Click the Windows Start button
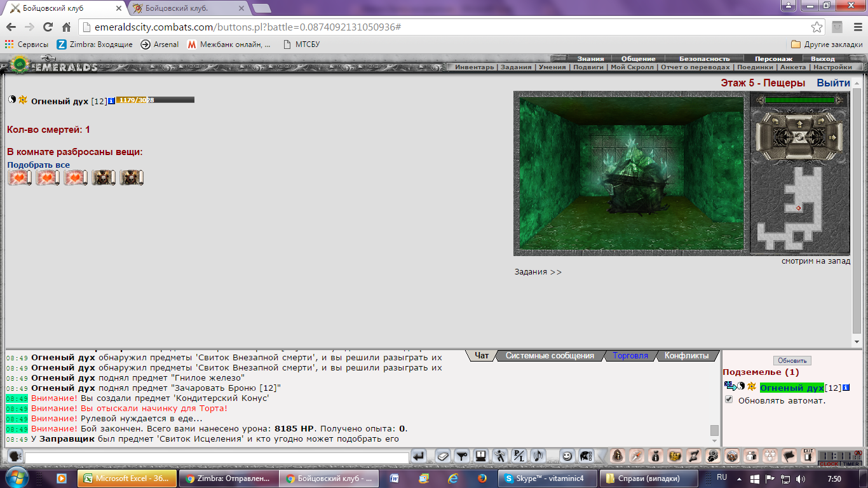Screen dimensions: 868x488 click(x=17, y=478)
